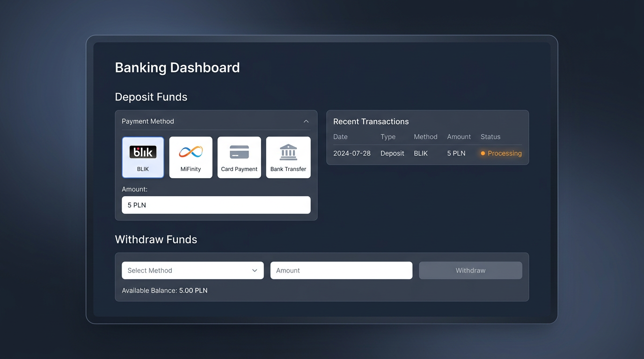
Task: Click the blik logo on the BLIK tile
Action: pyautogui.click(x=143, y=151)
